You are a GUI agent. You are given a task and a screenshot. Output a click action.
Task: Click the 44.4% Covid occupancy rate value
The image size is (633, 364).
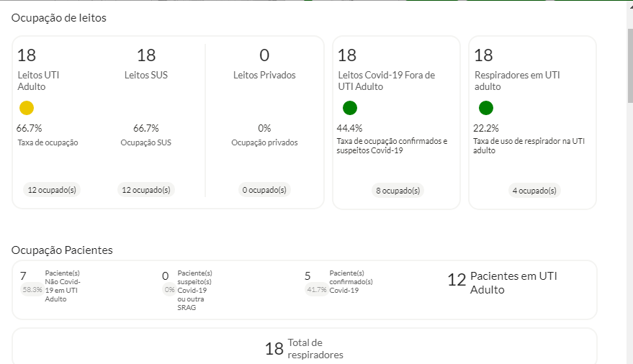pos(349,128)
